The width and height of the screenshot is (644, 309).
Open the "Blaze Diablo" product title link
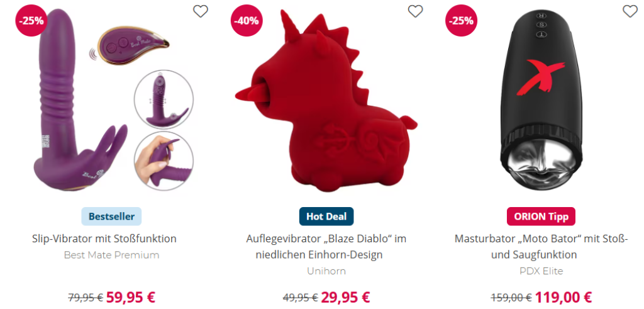pos(326,247)
